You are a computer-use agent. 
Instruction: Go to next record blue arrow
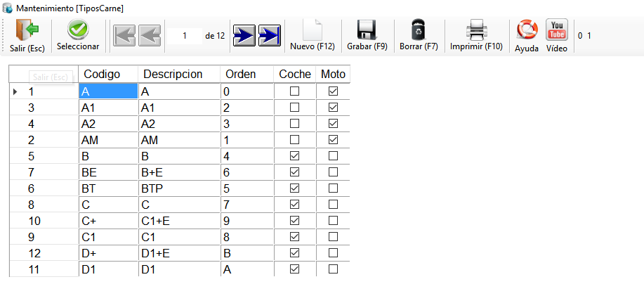click(x=244, y=36)
